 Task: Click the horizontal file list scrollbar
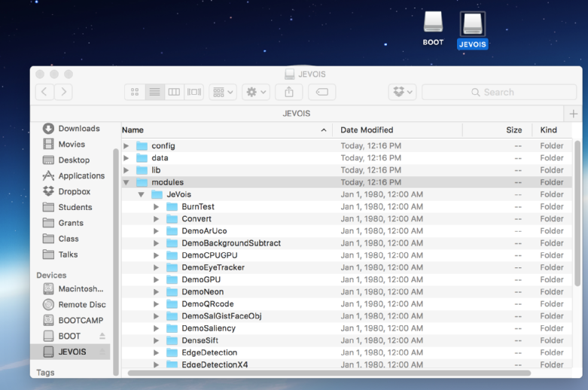pos(329,373)
